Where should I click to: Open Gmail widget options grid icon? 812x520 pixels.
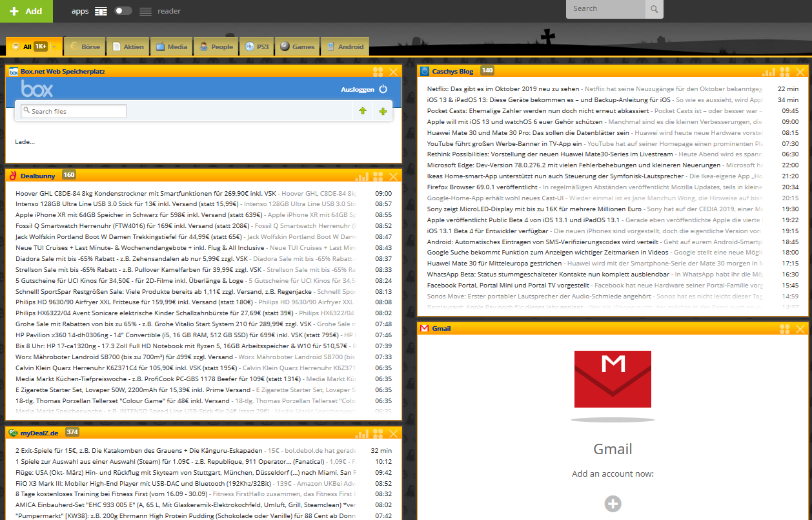click(x=785, y=329)
